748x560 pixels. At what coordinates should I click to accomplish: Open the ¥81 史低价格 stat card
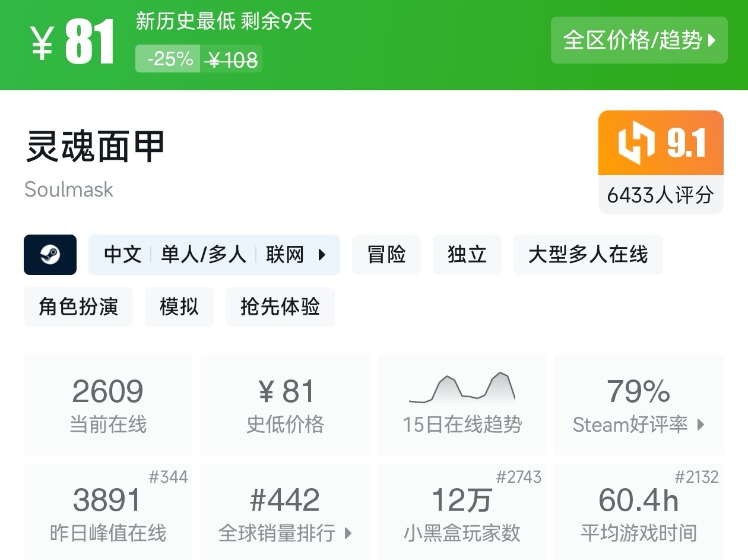[285, 406]
